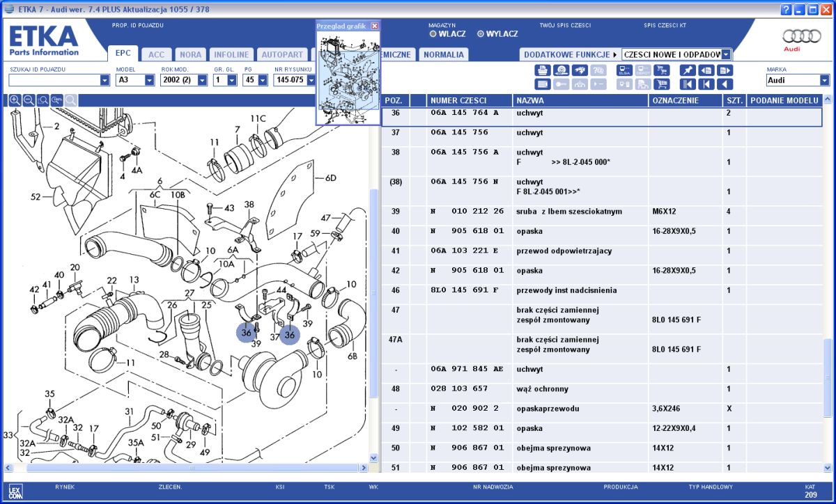
Task: Click the help question mark icon
Action: 786,9
